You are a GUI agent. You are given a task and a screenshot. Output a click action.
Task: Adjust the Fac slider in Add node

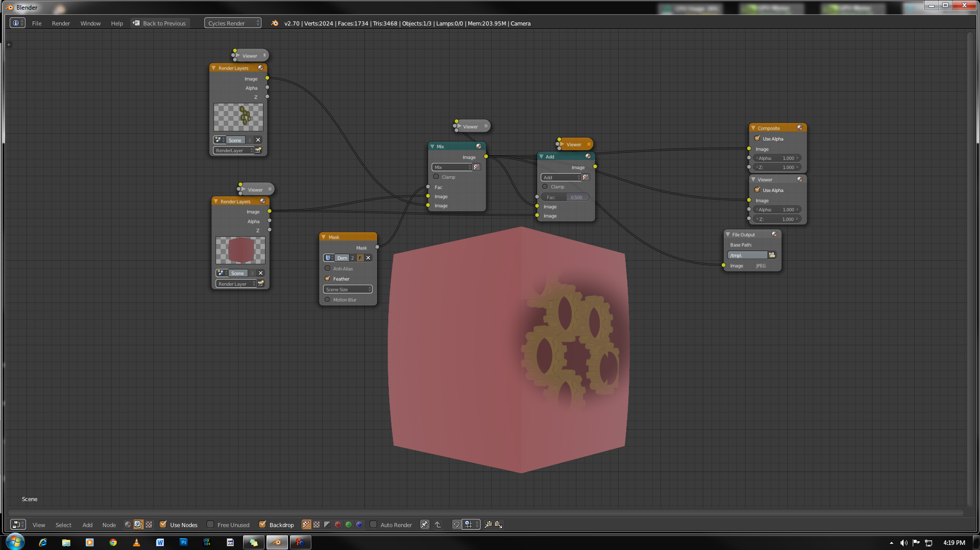click(565, 197)
